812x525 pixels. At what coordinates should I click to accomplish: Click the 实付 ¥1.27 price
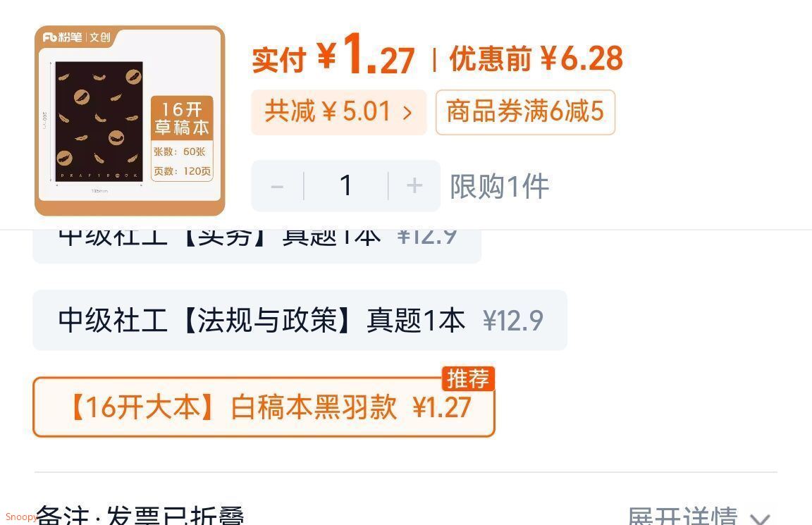(x=333, y=56)
